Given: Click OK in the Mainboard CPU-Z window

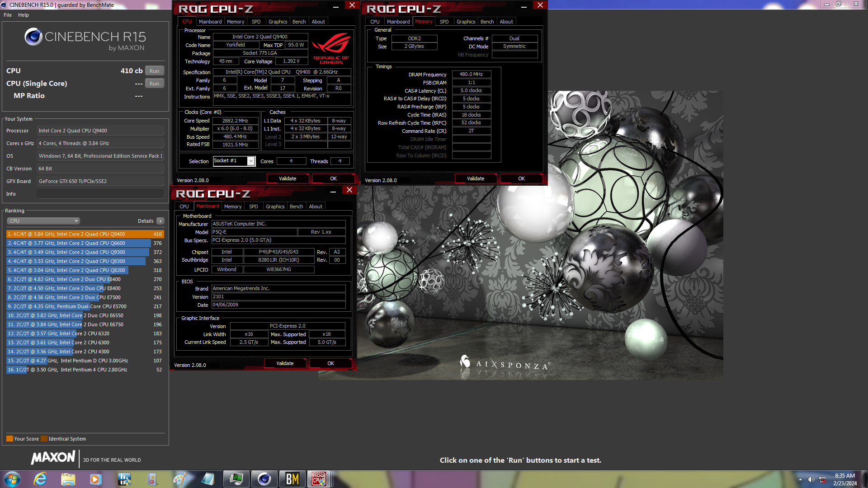Looking at the screenshot, I should coord(330,363).
